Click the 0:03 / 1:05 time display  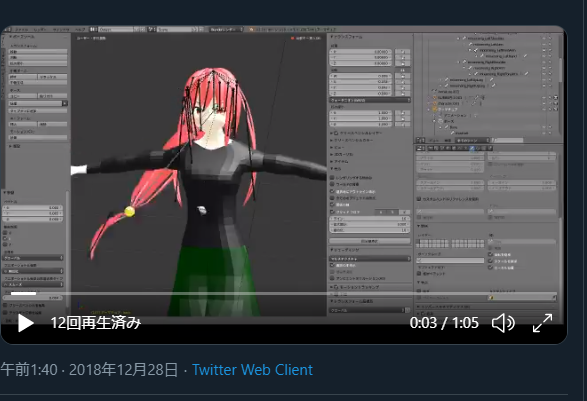coord(444,323)
